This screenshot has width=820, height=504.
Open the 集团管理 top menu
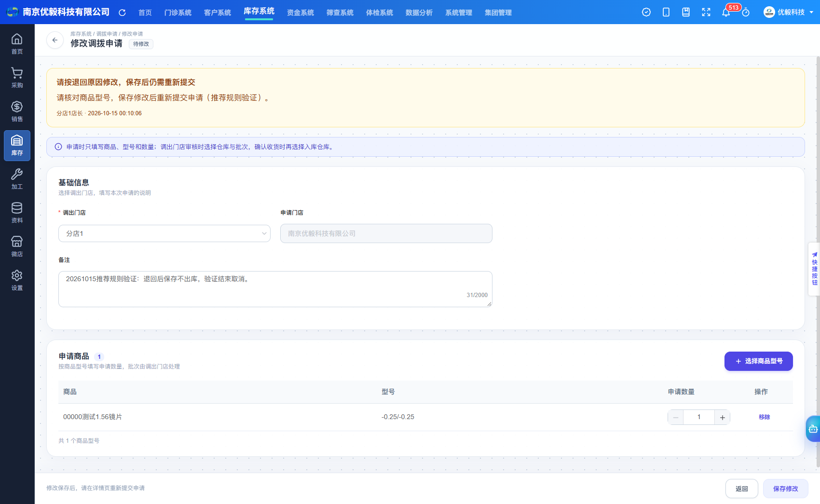coord(498,13)
